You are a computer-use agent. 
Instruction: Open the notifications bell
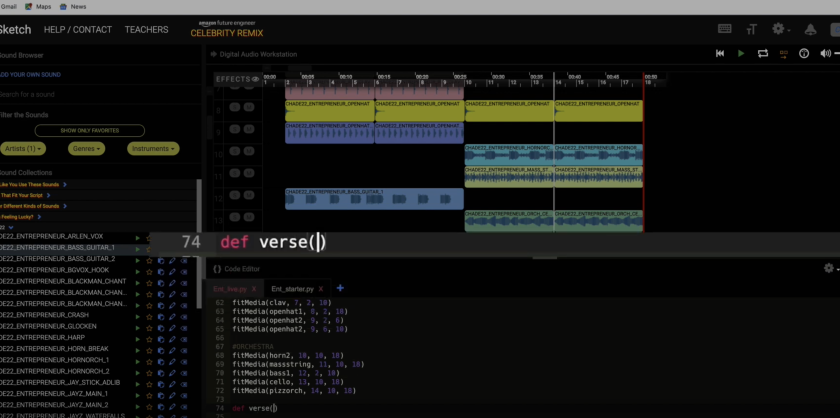[809, 29]
